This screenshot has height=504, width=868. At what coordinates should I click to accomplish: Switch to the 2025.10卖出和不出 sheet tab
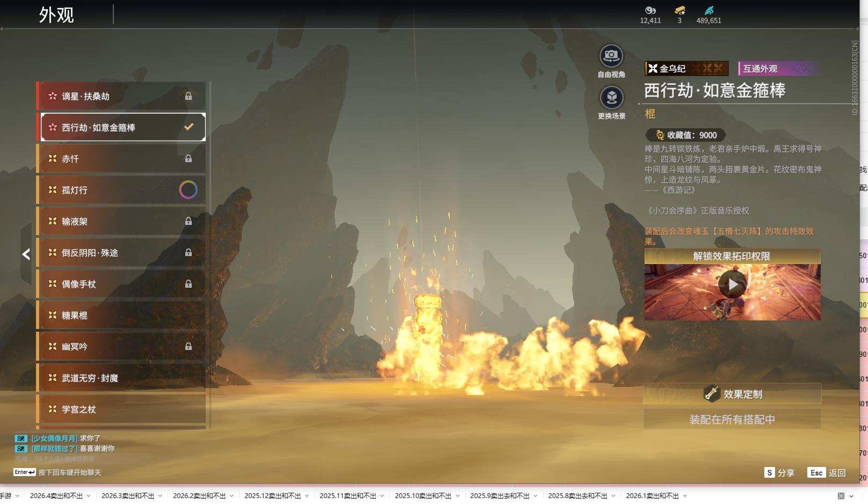pyautogui.click(x=423, y=496)
